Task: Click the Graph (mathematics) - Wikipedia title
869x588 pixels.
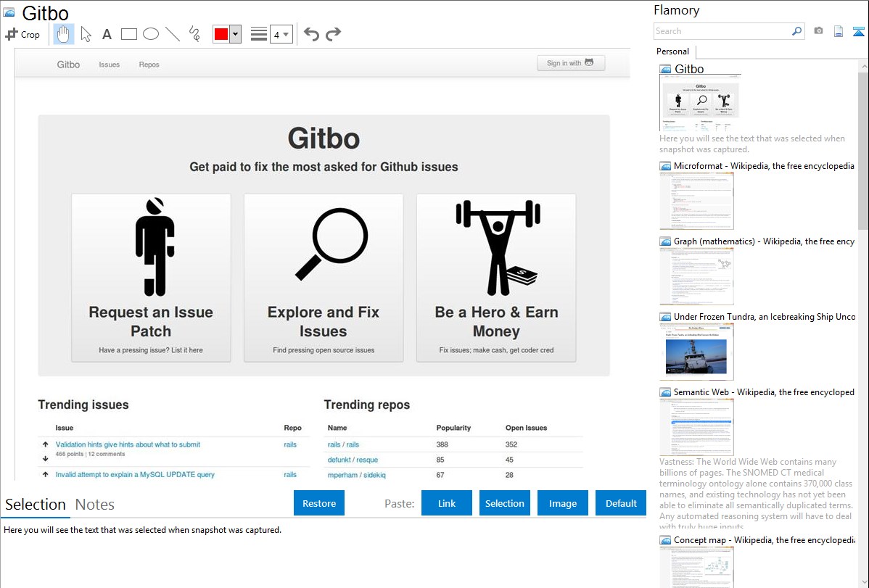Action: 764,241
